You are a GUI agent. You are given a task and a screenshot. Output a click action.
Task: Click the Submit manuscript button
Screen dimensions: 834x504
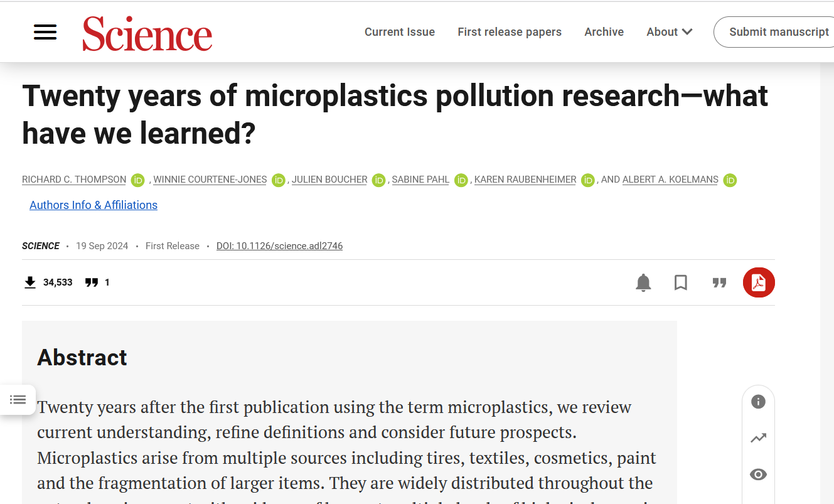(x=779, y=32)
